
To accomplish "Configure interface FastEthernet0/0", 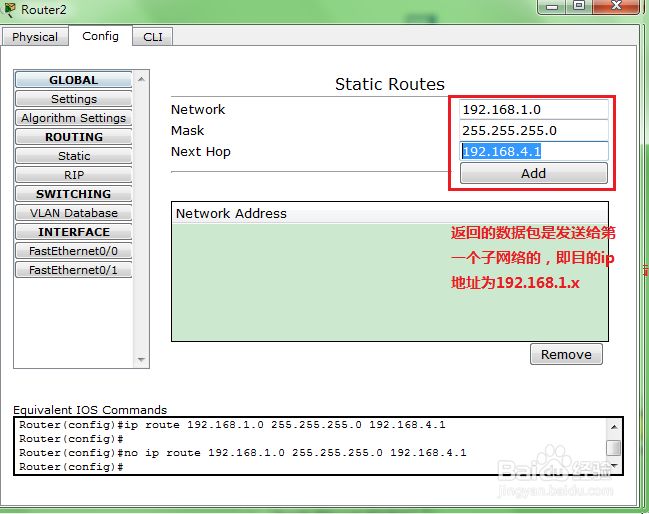I will pos(74,251).
